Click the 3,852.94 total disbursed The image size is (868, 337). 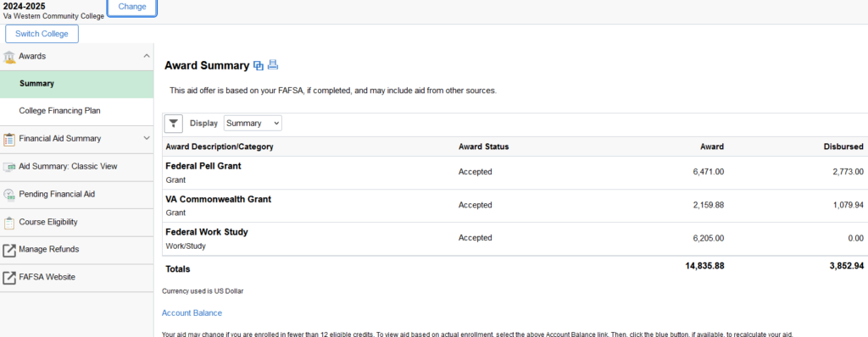click(x=847, y=266)
